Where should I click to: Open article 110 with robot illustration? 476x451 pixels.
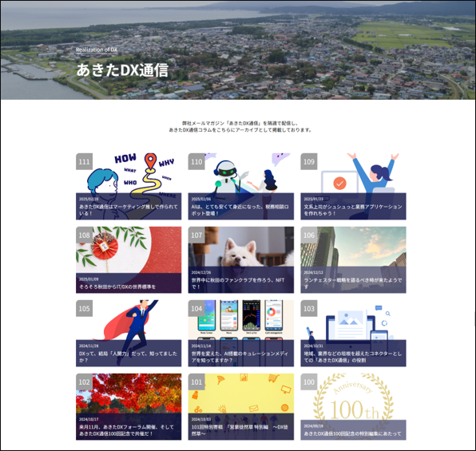click(240, 186)
